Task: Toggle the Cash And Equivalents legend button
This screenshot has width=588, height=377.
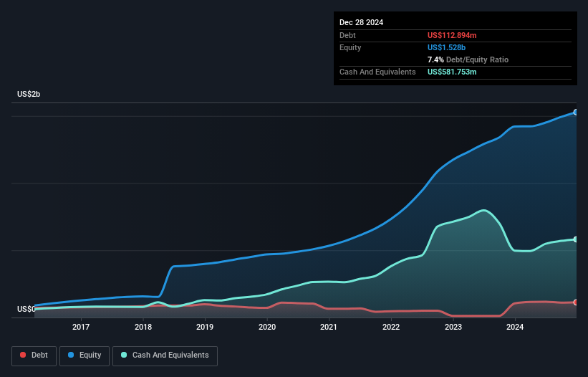Action: pos(165,355)
